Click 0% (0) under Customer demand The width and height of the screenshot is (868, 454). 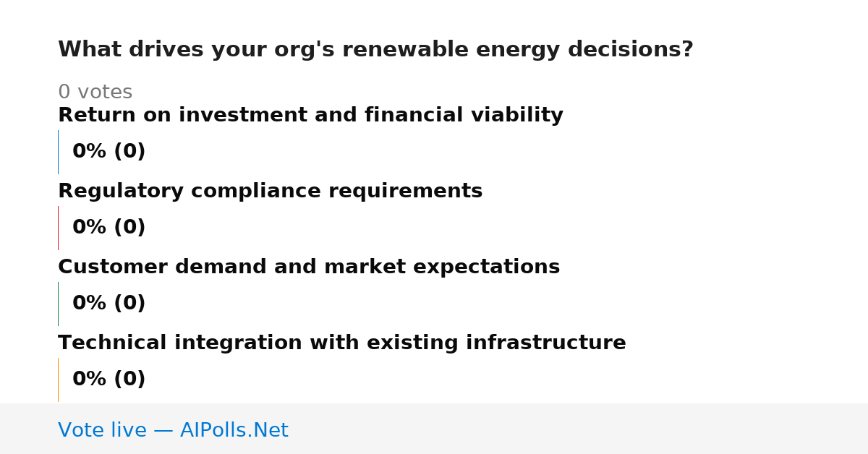(x=109, y=304)
